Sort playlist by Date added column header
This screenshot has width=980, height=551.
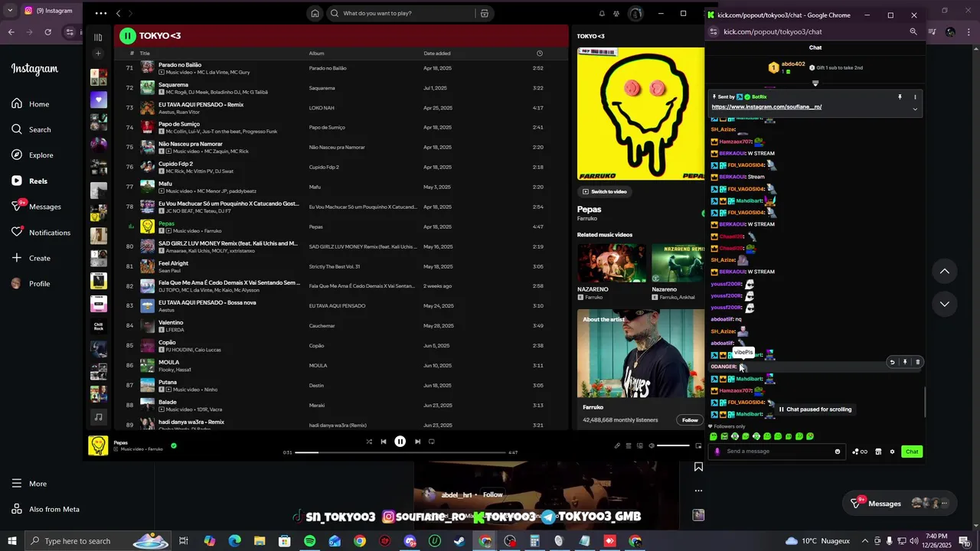pyautogui.click(x=437, y=54)
